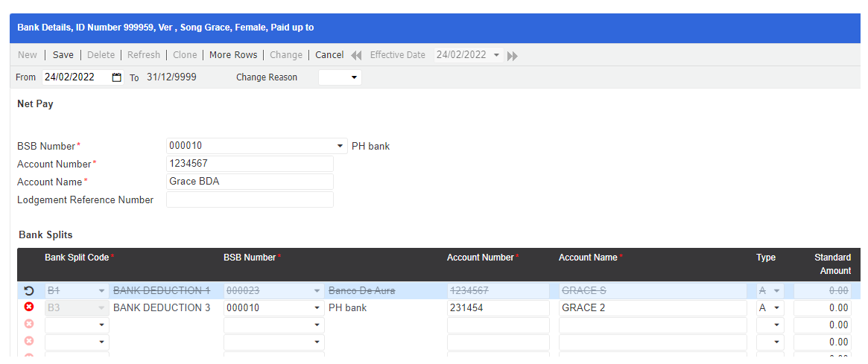Click Save in the toolbar

(63, 55)
